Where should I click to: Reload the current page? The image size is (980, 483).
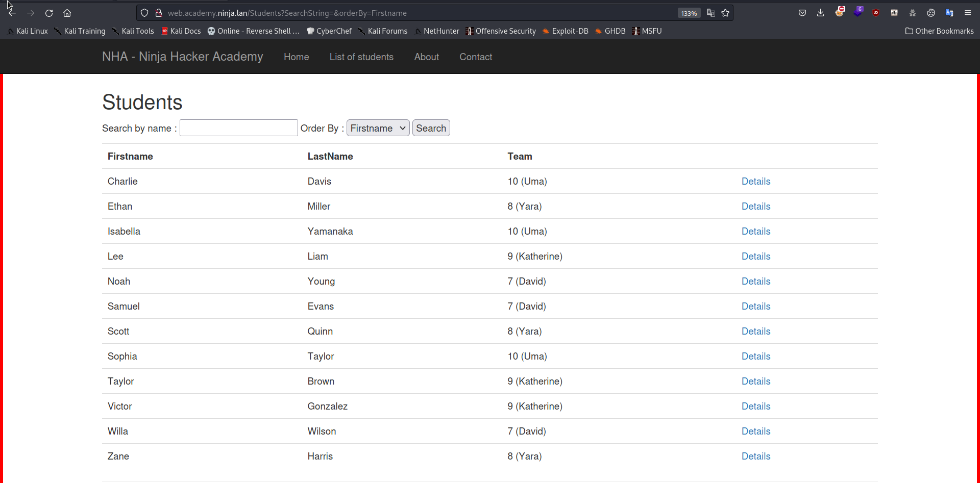(x=49, y=13)
